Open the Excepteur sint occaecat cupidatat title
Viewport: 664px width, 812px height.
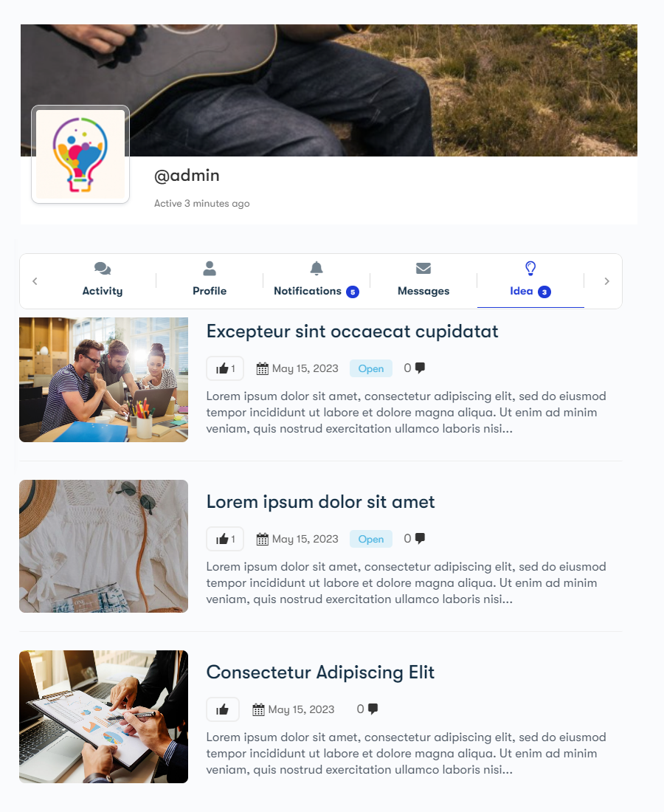352,331
